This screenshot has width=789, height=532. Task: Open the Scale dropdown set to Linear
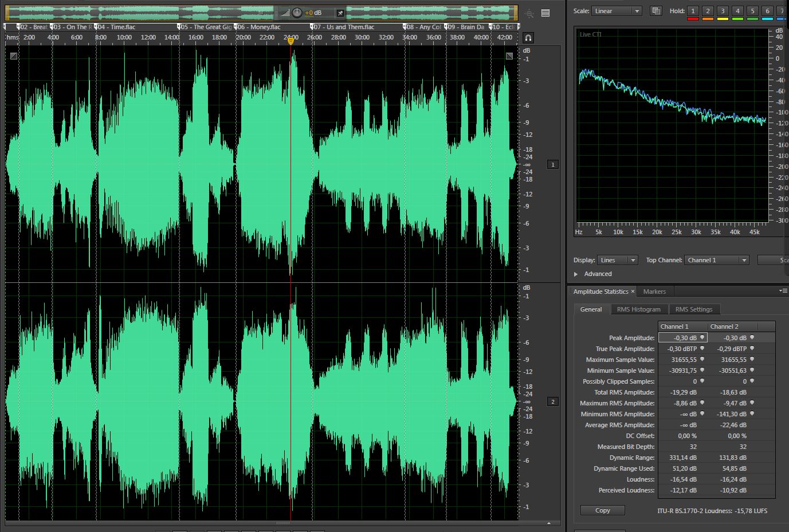point(617,11)
